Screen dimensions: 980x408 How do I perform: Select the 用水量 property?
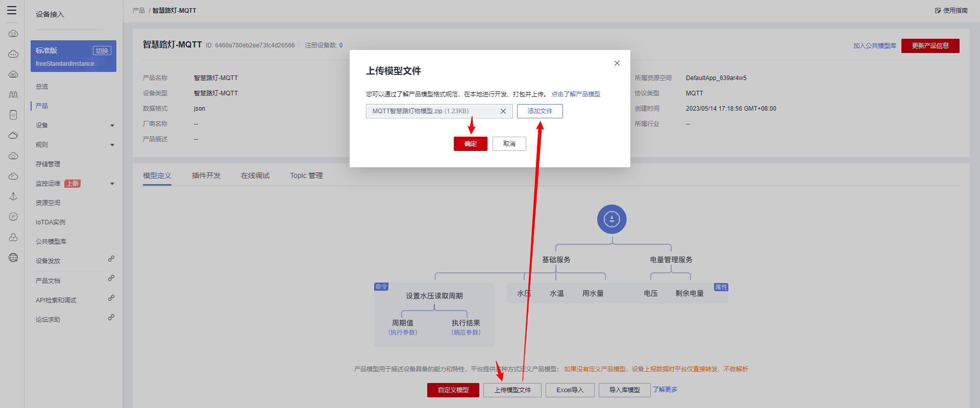pyautogui.click(x=593, y=293)
